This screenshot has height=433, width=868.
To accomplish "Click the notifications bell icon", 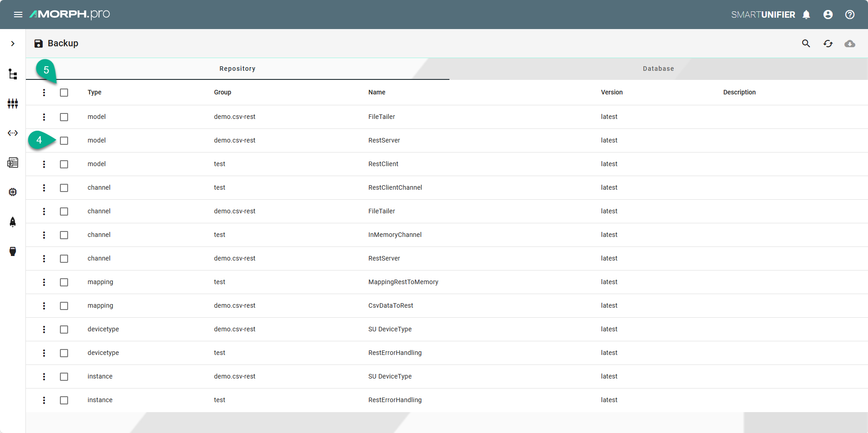I will coord(806,15).
